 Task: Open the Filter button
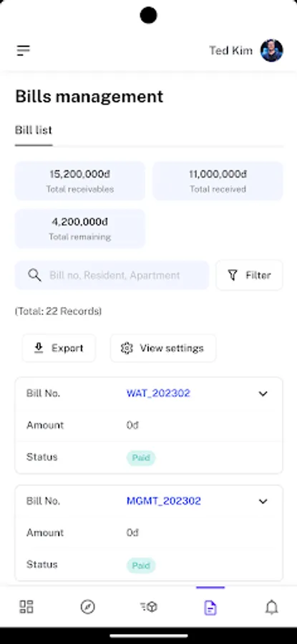pyautogui.click(x=249, y=275)
